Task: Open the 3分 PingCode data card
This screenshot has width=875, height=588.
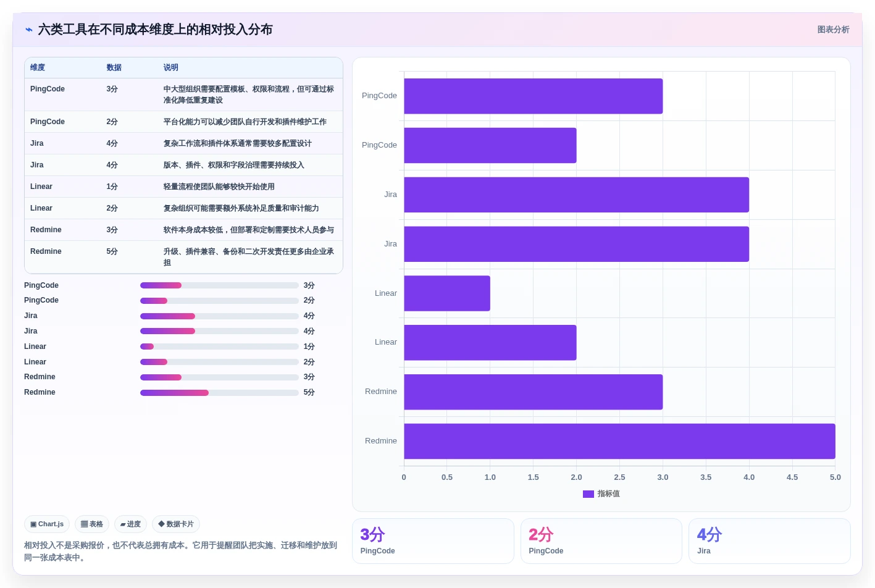Action: point(433,541)
